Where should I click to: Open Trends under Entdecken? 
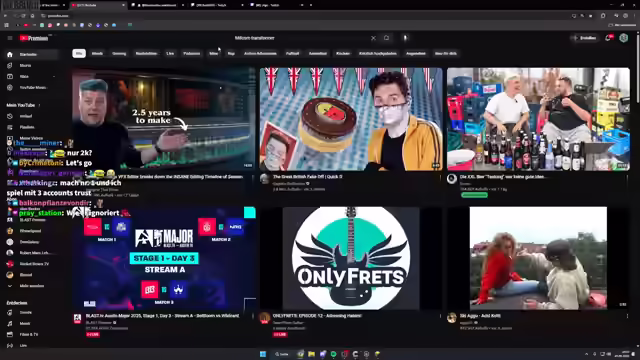tap(31, 313)
